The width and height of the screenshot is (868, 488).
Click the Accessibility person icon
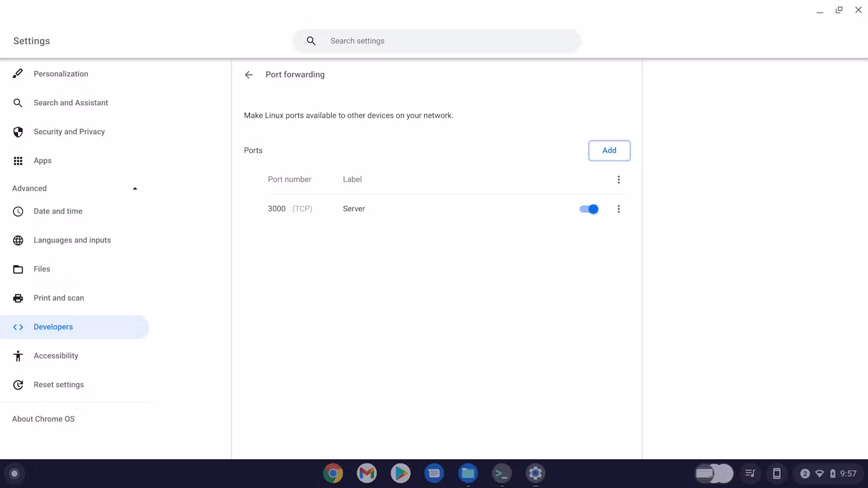tap(18, 356)
